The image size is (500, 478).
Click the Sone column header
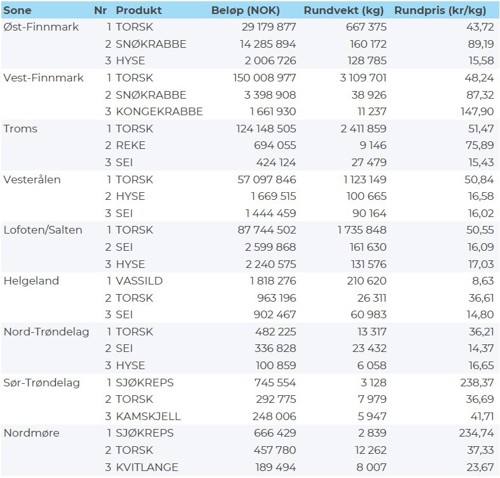[17, 10]
